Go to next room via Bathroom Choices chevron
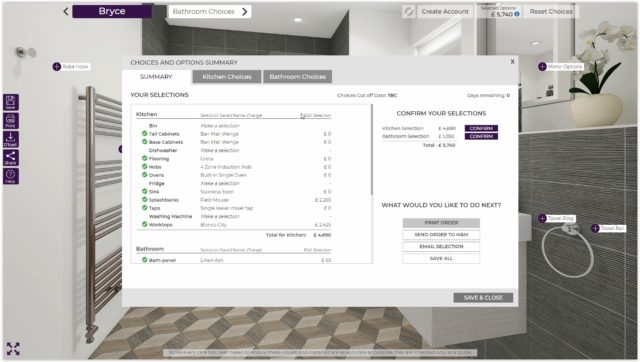This screenshot has width=640, height=362. point(244,11)
